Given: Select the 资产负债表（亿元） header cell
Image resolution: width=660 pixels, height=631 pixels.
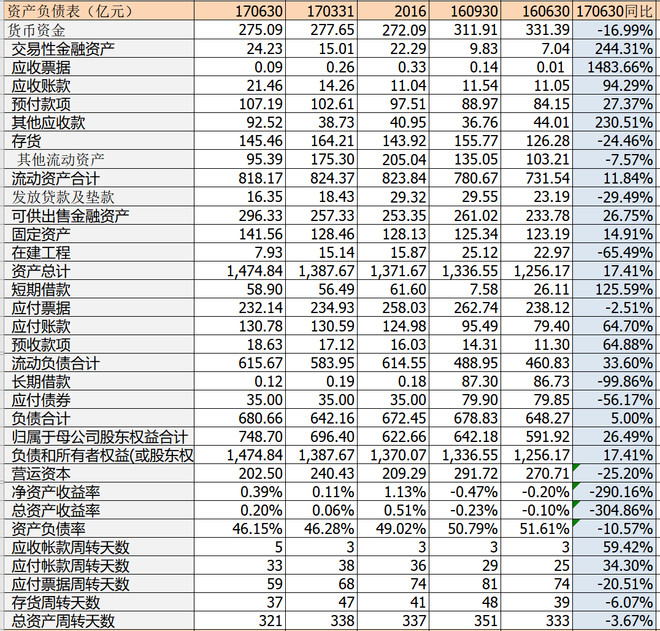Looking at the screenshot, I should tap(97, 11).
